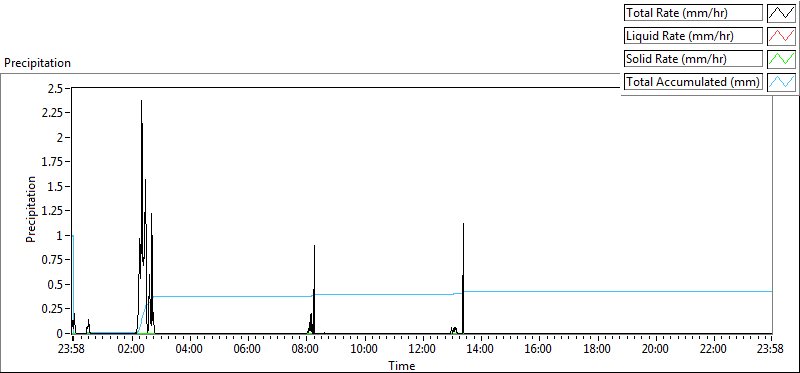Click the Total Accumulated blue plot icon

point(781,81)
